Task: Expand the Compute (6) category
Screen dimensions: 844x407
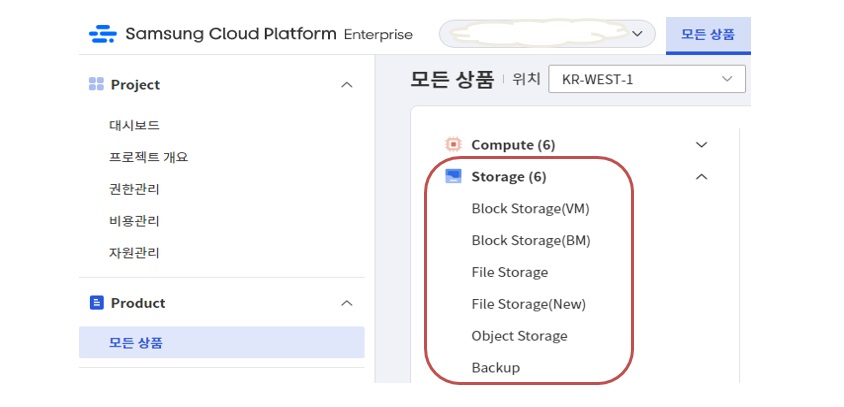Action: (x=701, y=145)
